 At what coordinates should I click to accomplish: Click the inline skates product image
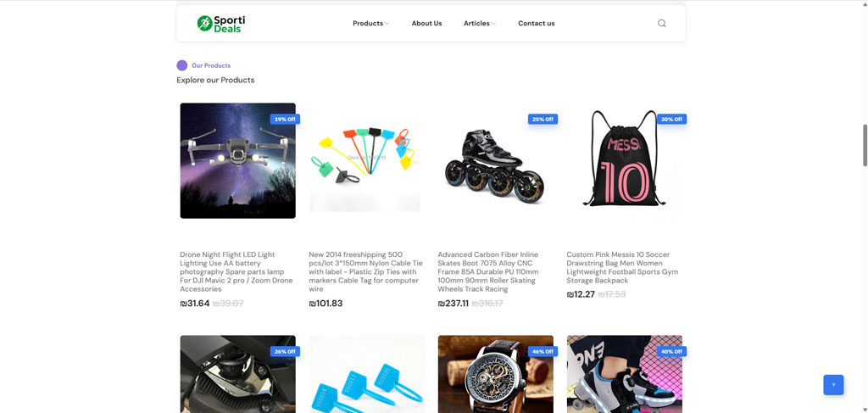(495, 160)
